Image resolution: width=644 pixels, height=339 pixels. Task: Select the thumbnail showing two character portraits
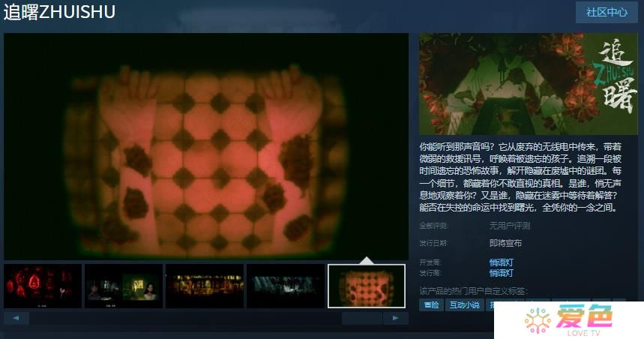[123, 286]
